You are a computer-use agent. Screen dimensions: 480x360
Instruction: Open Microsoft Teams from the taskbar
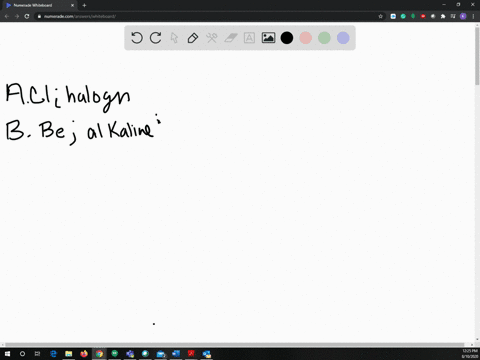coord(130,354)
